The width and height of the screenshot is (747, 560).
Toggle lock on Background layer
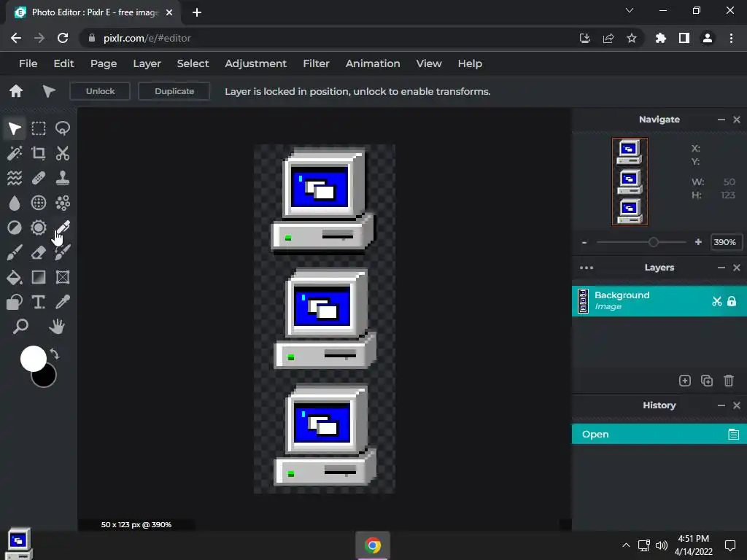[732, 301]
